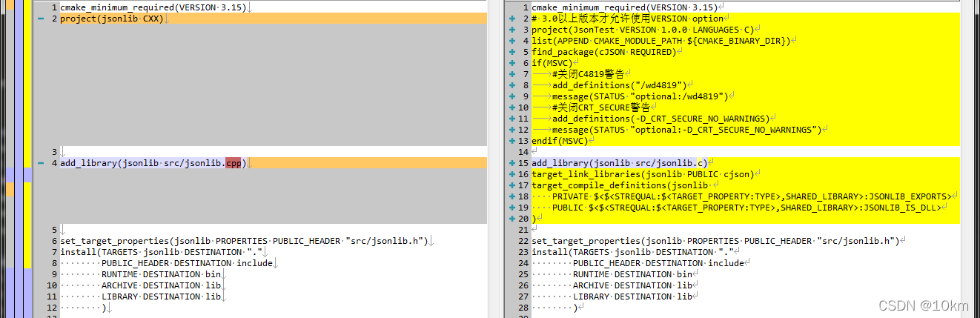980x318 pixels.
Task: Select right pane endif(MSVC) line
Action: 560,141
